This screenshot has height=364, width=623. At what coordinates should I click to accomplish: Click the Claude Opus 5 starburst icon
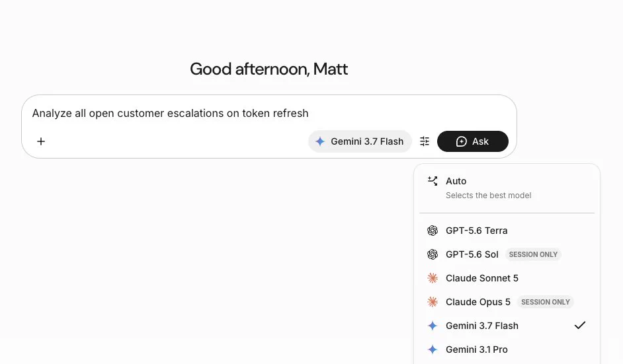[x=433, y=302]
